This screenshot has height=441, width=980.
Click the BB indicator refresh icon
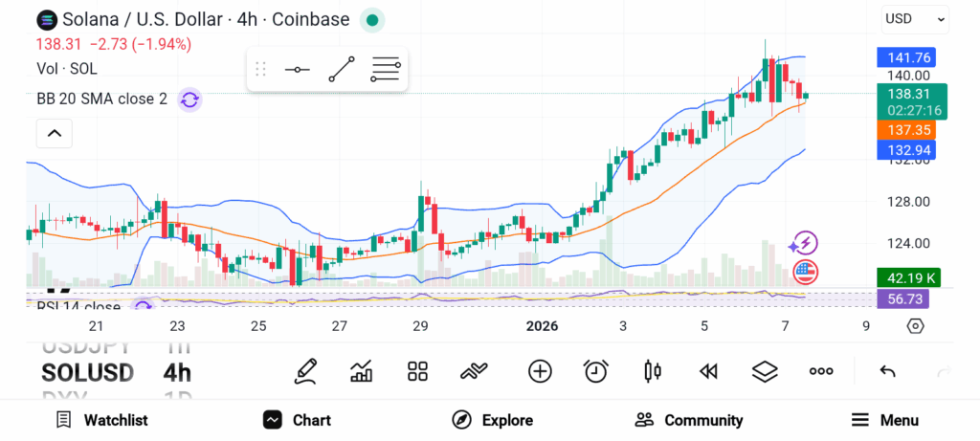click(189, 99)
